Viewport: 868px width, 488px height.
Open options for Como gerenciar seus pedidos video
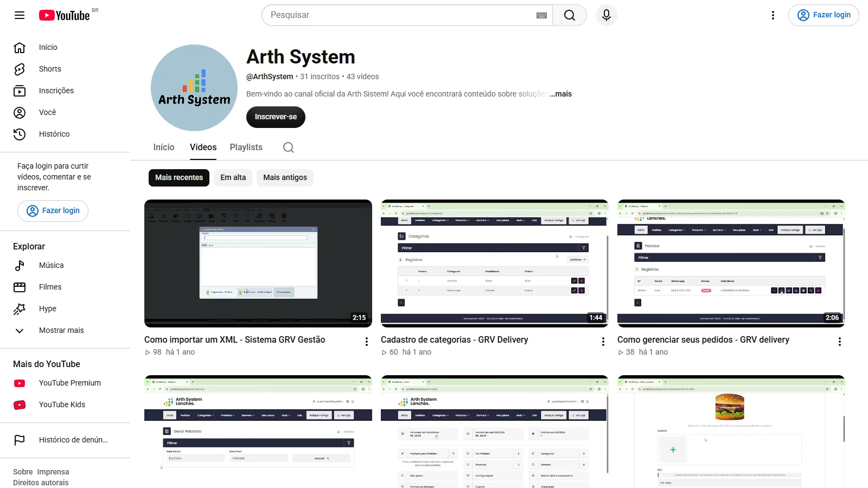point(840,342)
